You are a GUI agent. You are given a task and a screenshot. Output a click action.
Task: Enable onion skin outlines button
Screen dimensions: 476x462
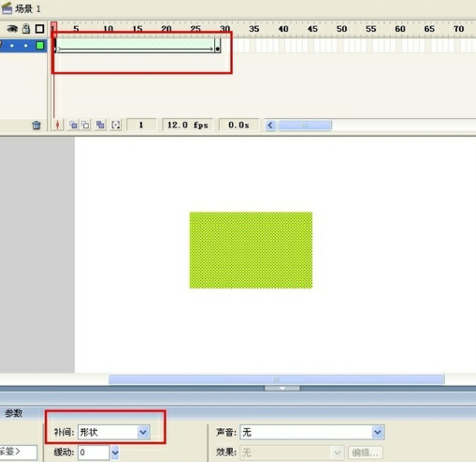click(x=86, y=125)
